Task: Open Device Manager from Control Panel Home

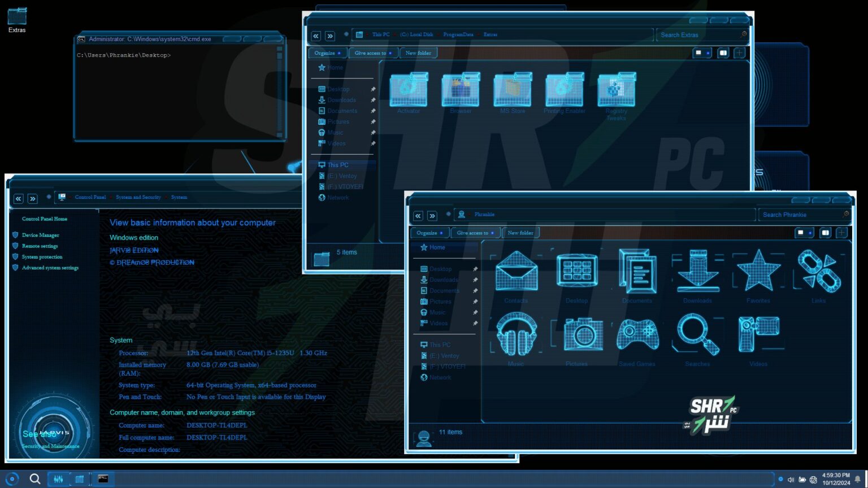Action: (x=41, y=235)
